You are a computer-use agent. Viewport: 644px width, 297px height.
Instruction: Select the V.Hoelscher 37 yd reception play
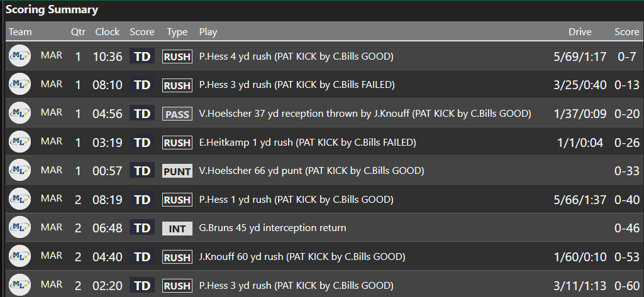tap(365, 114)
